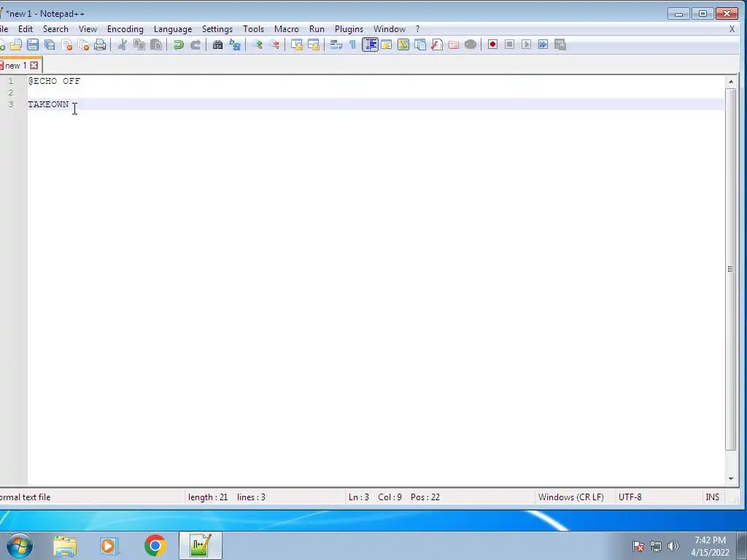Click the editor scrollbar down arrow
747x560 pixels.
point(731,479)
